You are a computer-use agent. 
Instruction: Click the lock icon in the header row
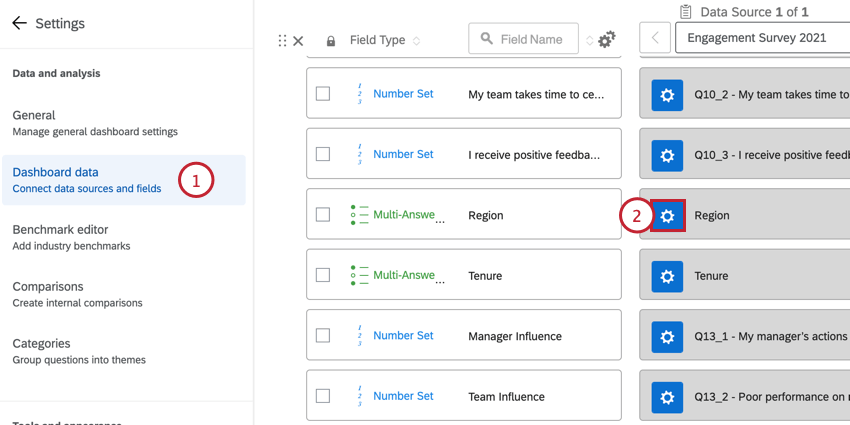click(331, 41)
